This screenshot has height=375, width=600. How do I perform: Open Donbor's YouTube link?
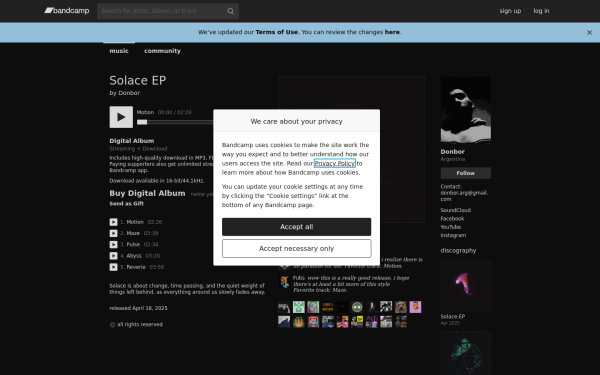click(450, 227)
